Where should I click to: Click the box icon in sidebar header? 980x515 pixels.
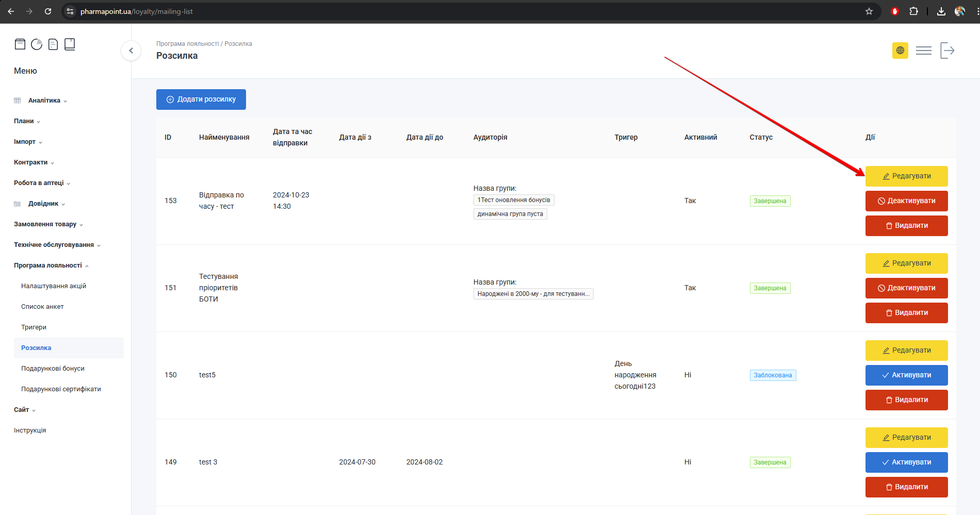point(20,44)
